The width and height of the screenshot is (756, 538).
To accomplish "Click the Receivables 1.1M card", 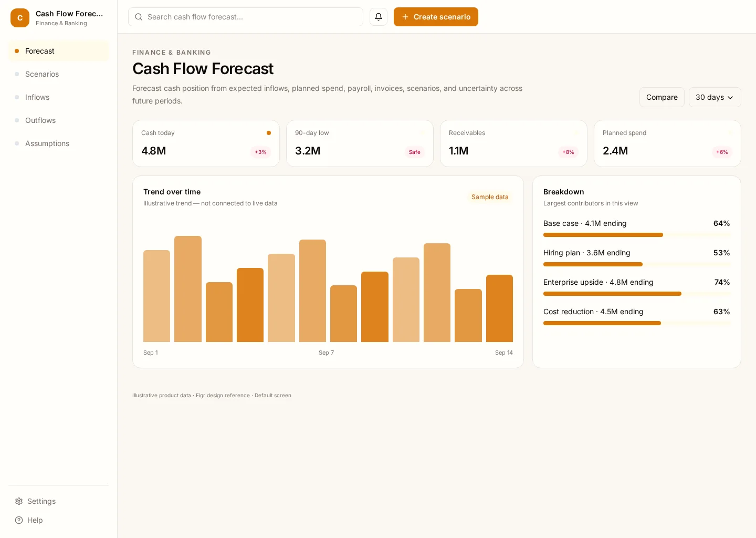I will [513, 143].
